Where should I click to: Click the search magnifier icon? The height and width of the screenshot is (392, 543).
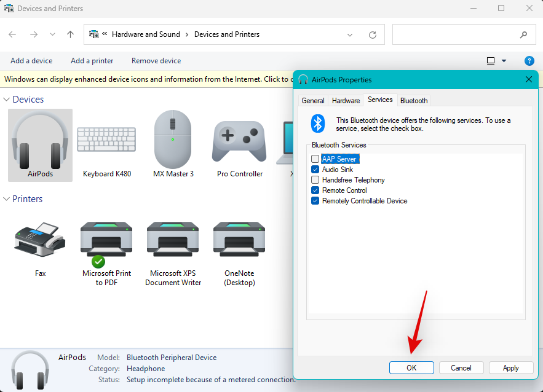[x=523, y=34]
